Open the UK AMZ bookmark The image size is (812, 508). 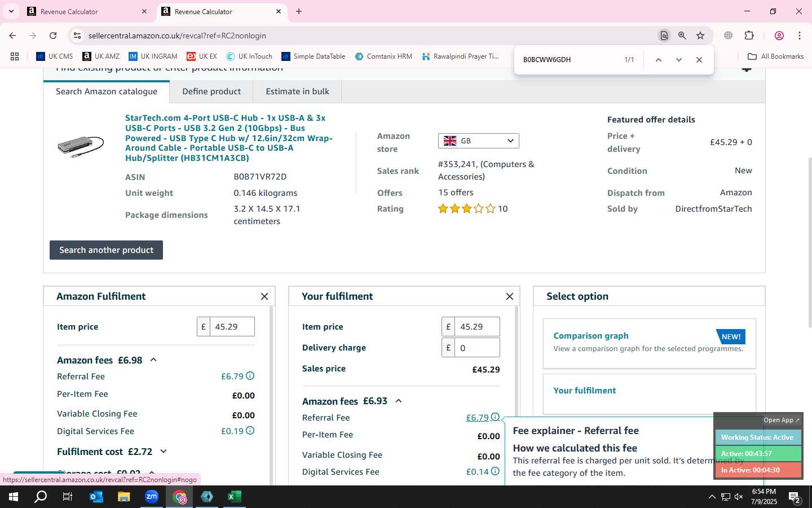point(101,56)
